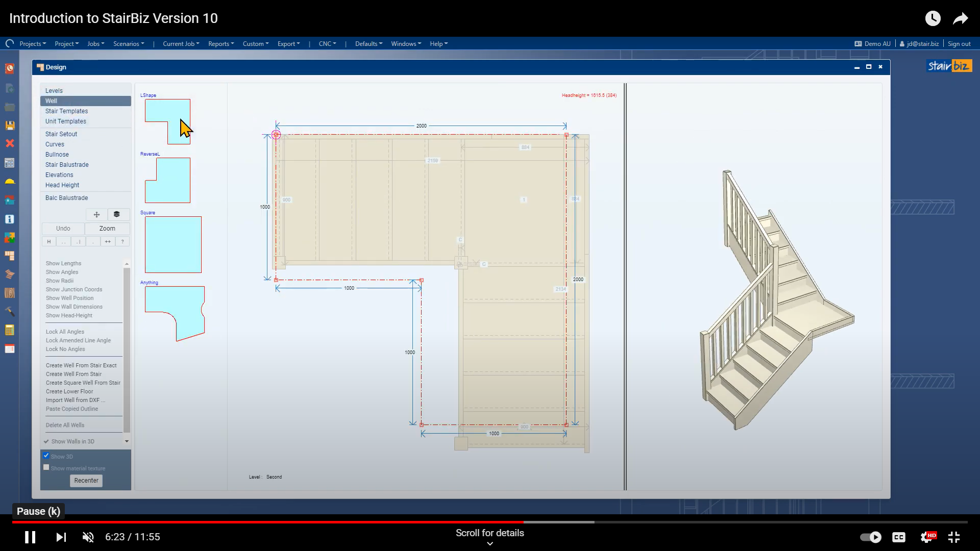Exit full screen mode
Screen dimensions: 980x551
954,537
